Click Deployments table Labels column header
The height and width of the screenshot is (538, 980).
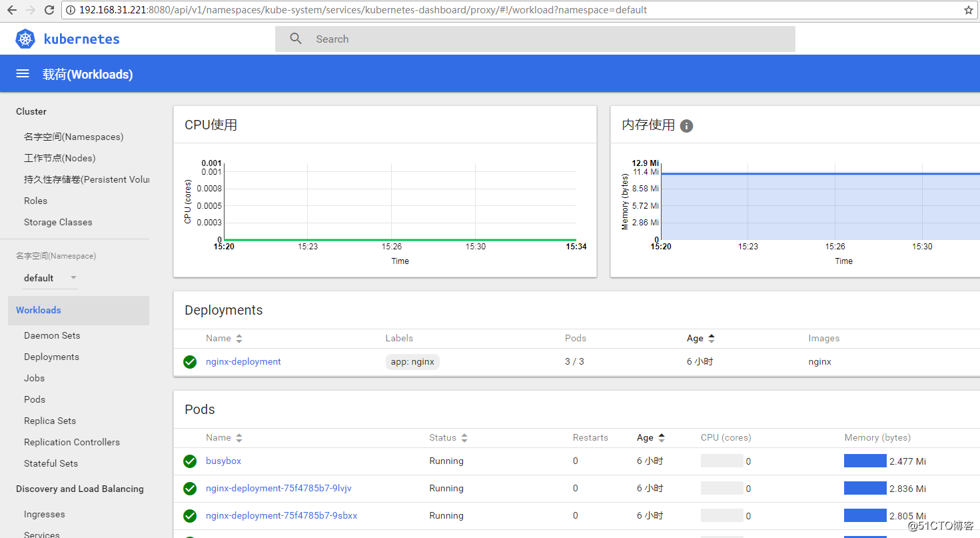(399, 338)
